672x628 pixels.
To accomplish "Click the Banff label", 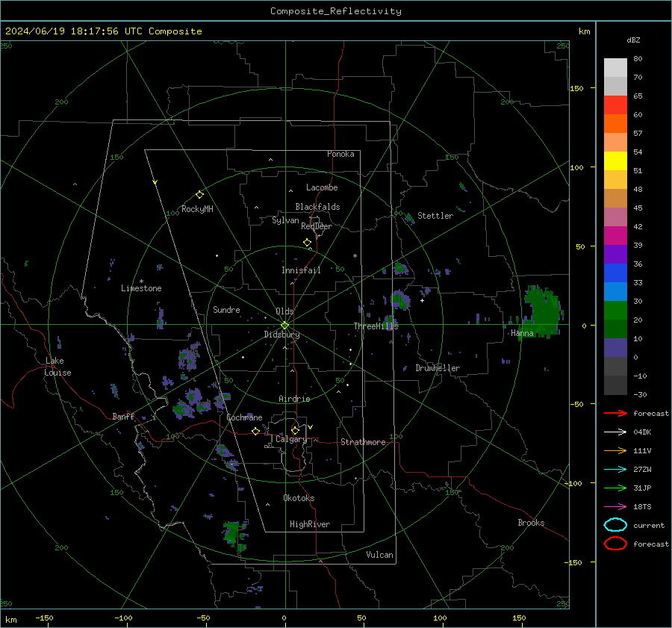I will (123, 416).
